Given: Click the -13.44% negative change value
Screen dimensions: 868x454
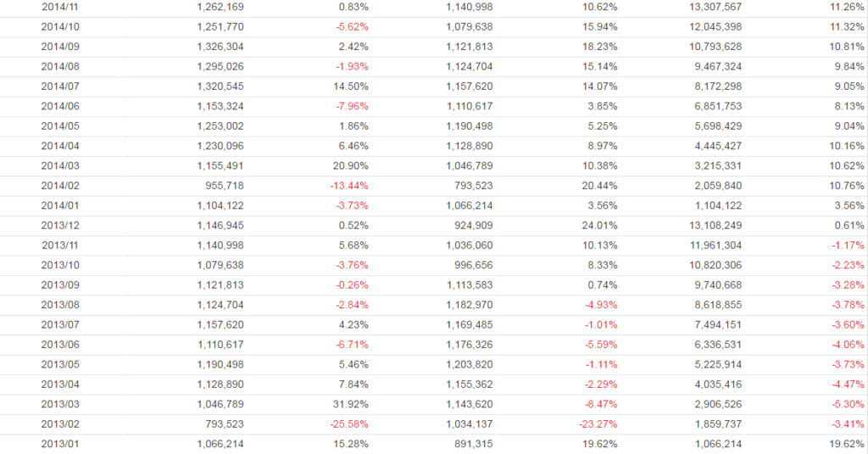Looking at the screenshot, I should click(349, 185).
